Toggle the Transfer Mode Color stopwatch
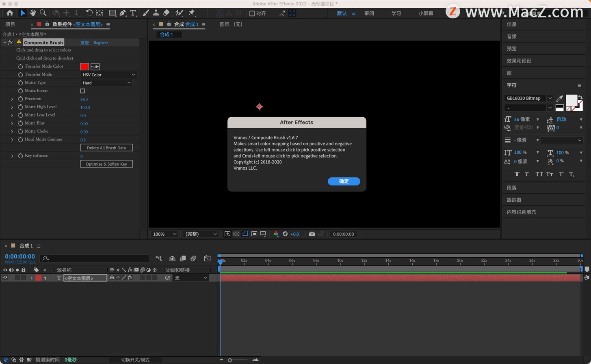Image resolution: width=591 pixels, height=364 pixels. [20, 67]
